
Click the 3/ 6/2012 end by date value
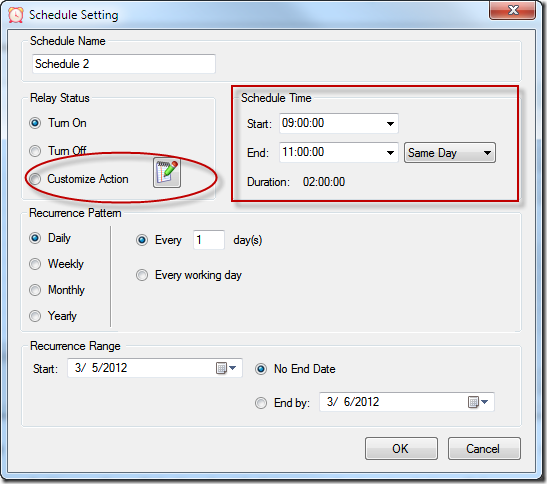click(353, 402)
